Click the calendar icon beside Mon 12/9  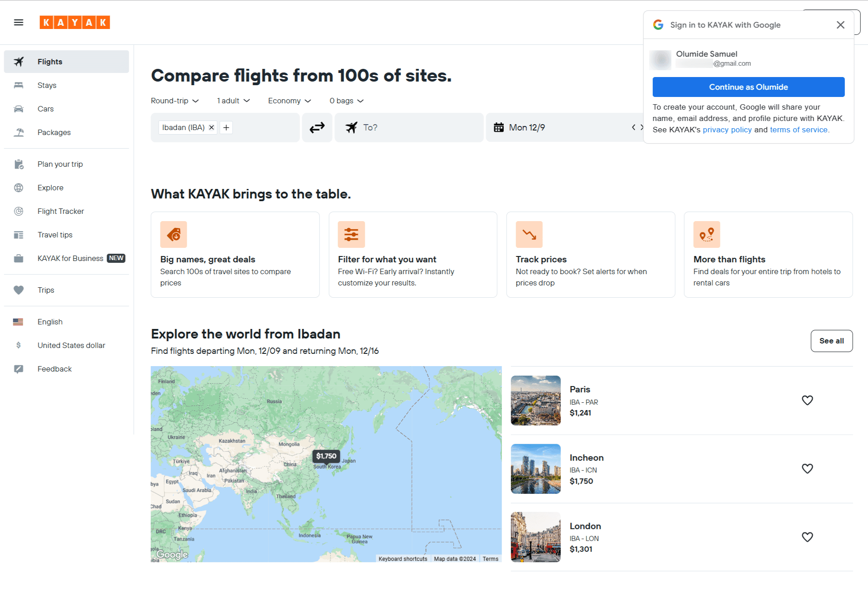point(499,127)
